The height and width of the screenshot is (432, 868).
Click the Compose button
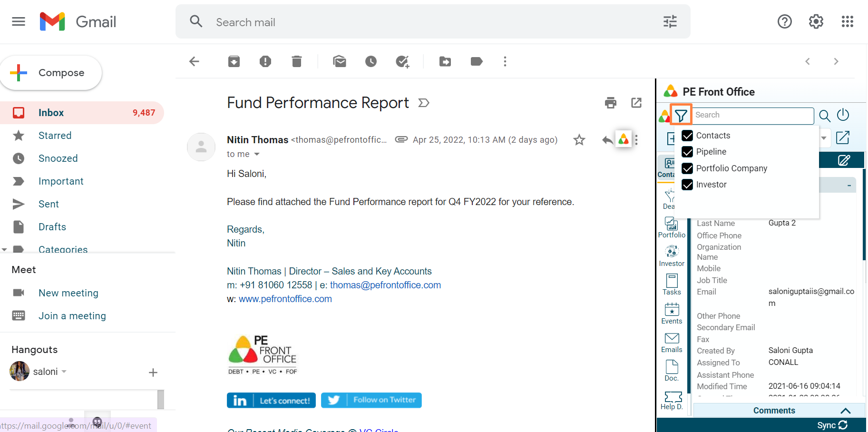[x=51, y=73]
